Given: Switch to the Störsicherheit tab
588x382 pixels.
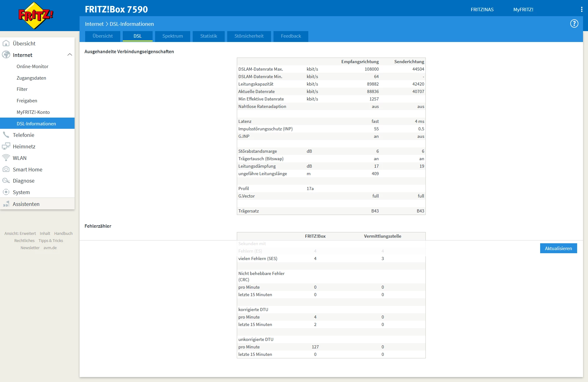Looking at the screenshot, I should (249, 36).
